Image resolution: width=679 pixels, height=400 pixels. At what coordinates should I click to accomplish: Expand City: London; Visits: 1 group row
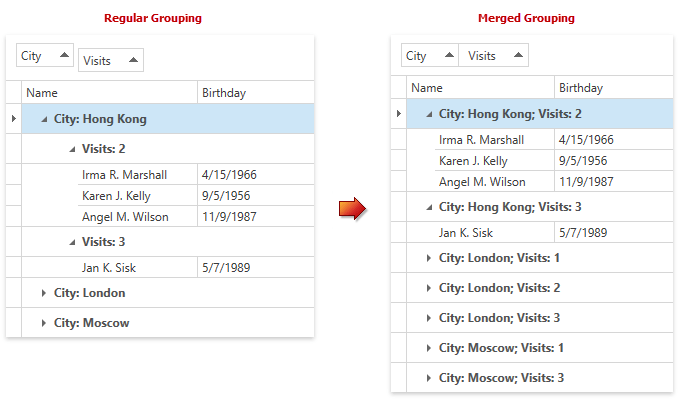(x=429, y=258)
